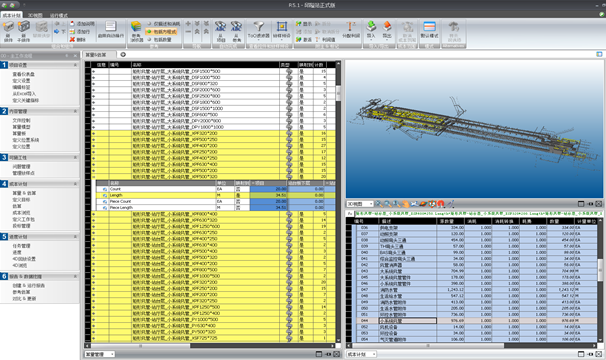This screenshot has width=606, height=360.
Task: Open 任务管理 in the workflow panel
Action: tap(21, 246)
